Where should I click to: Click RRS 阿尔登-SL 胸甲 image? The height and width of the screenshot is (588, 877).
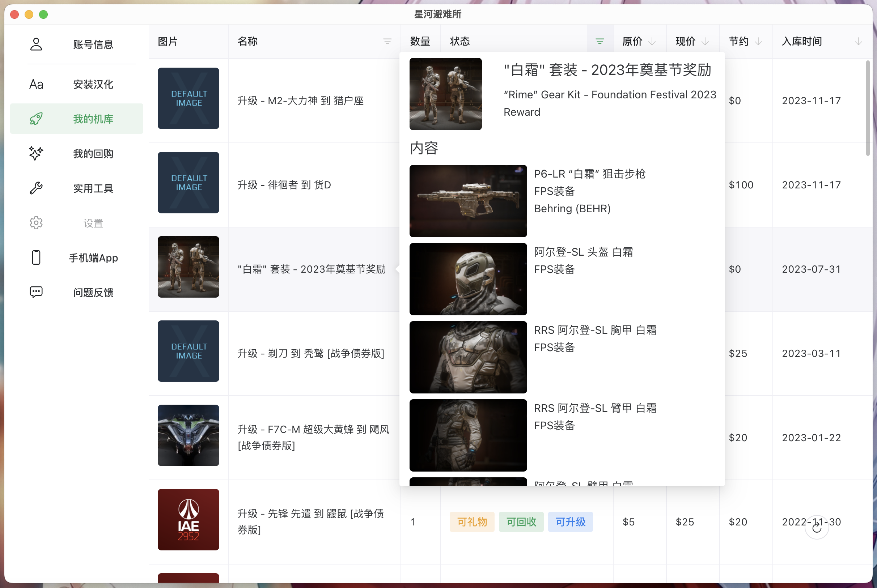468,357
